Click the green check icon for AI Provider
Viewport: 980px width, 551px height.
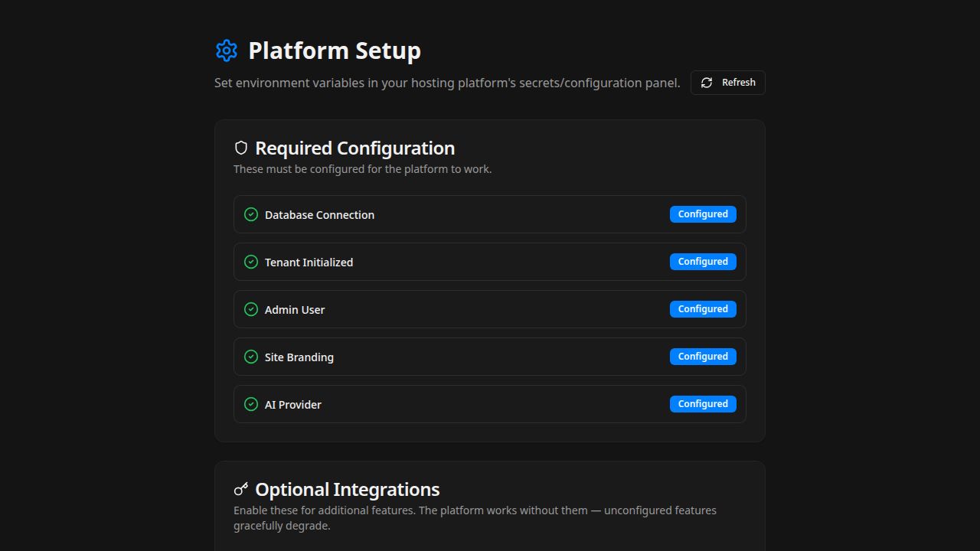click(x=251, y=404)
